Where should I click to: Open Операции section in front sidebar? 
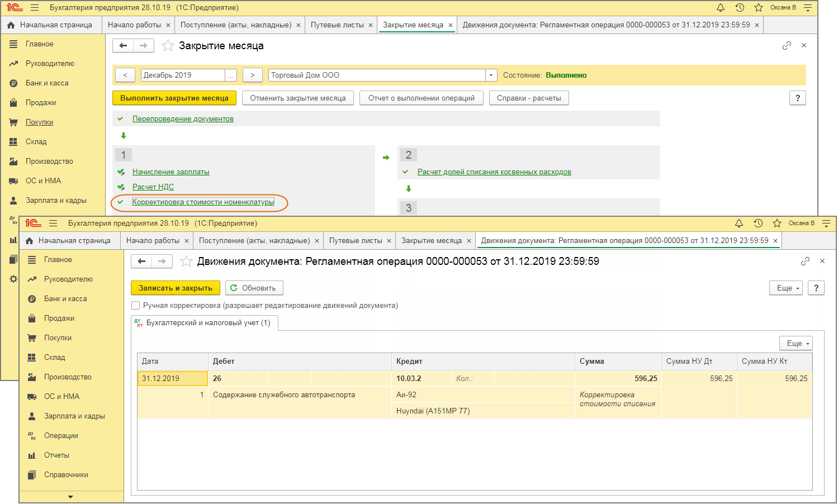point(61,436)
